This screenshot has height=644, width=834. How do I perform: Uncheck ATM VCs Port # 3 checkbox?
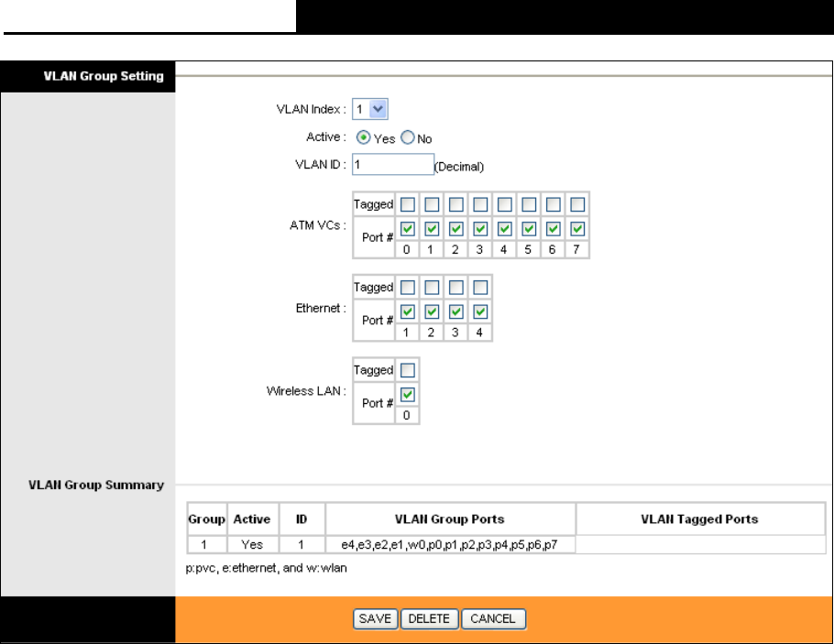[480, 229]
